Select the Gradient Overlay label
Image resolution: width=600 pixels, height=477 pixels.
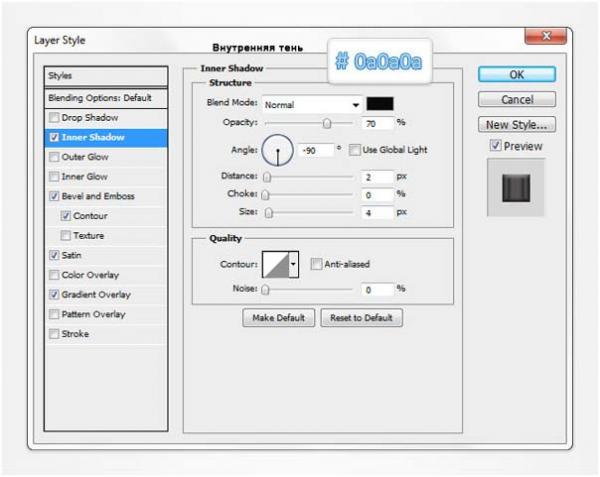point(96,295)
